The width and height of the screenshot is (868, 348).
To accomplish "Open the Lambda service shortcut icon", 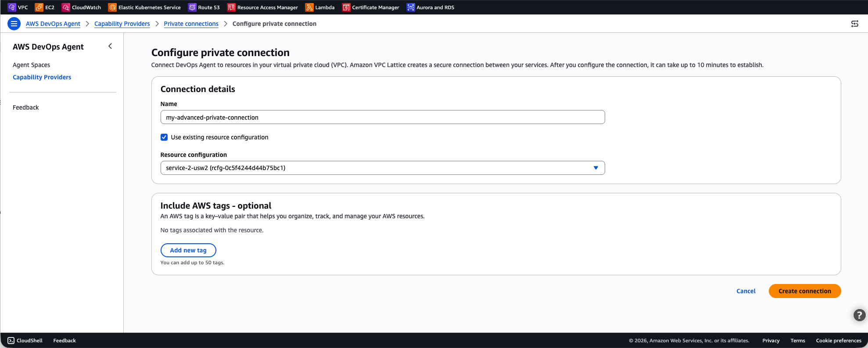I will [x=309, y=7].
